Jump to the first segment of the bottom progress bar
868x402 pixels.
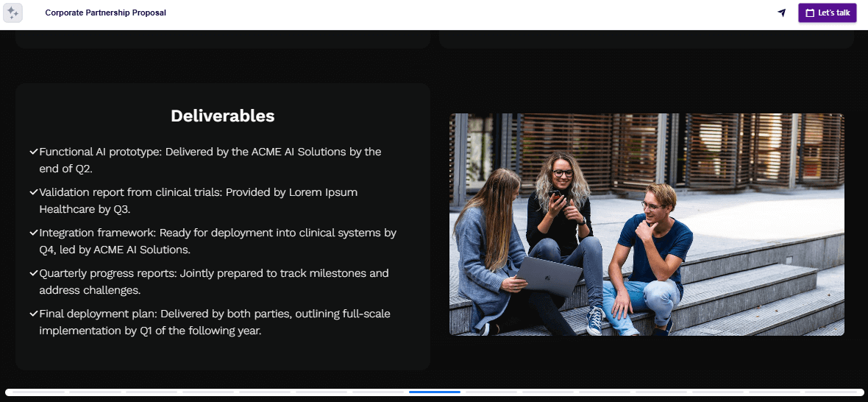[38, 392]
